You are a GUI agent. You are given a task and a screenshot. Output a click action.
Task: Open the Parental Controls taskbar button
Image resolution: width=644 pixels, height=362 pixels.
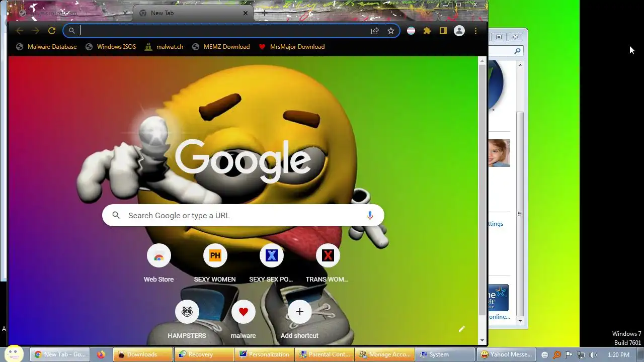[x=325, y=354]
